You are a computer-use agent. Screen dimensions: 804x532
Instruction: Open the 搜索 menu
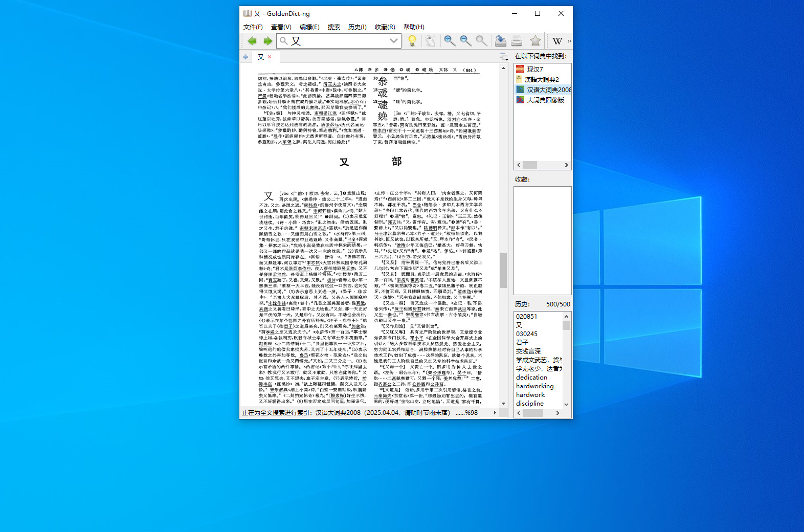pos(334,27)
